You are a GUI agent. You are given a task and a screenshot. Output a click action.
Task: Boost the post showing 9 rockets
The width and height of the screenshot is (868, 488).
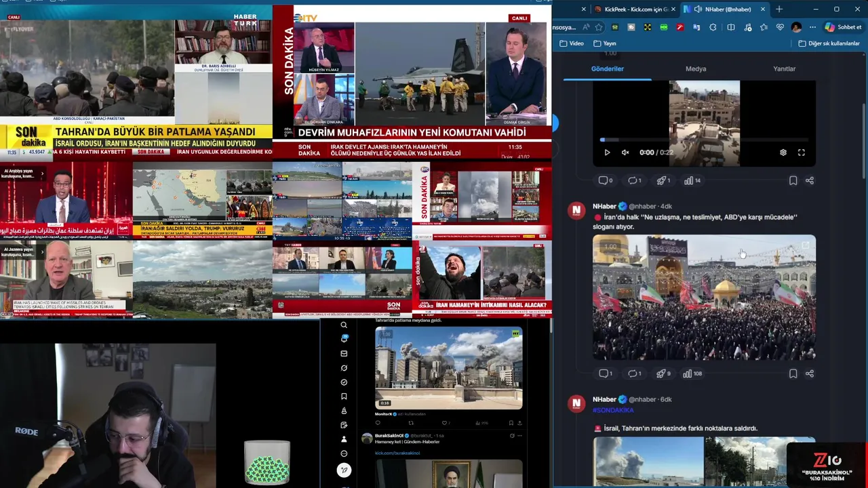pyautogui.click(x=664, y=373)
